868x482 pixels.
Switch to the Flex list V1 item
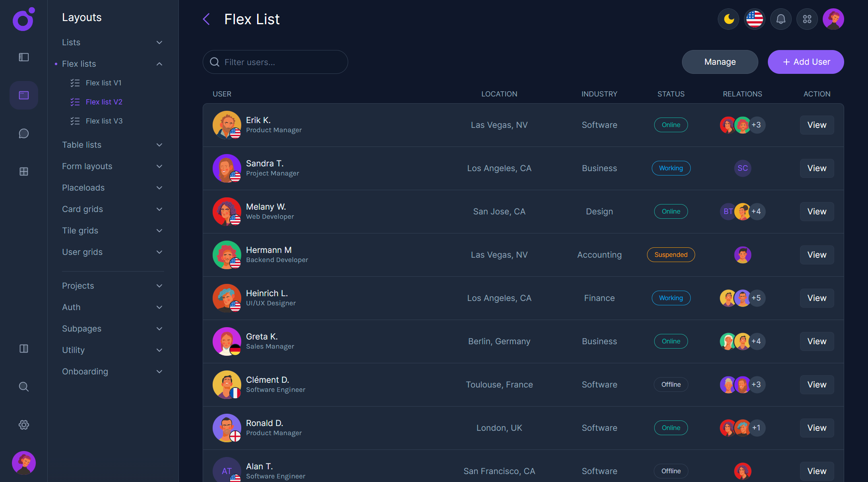click(x=104, y=83)
